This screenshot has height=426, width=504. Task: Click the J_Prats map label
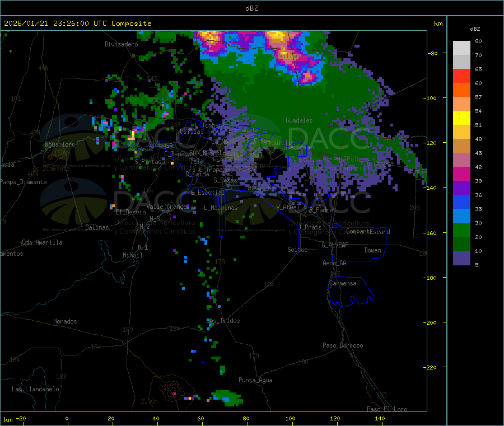310,227
